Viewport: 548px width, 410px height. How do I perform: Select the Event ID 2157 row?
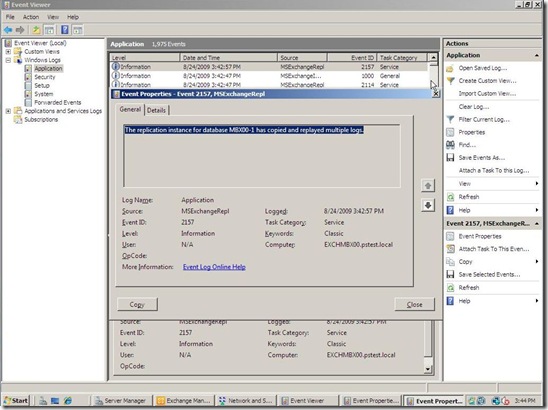268,67
